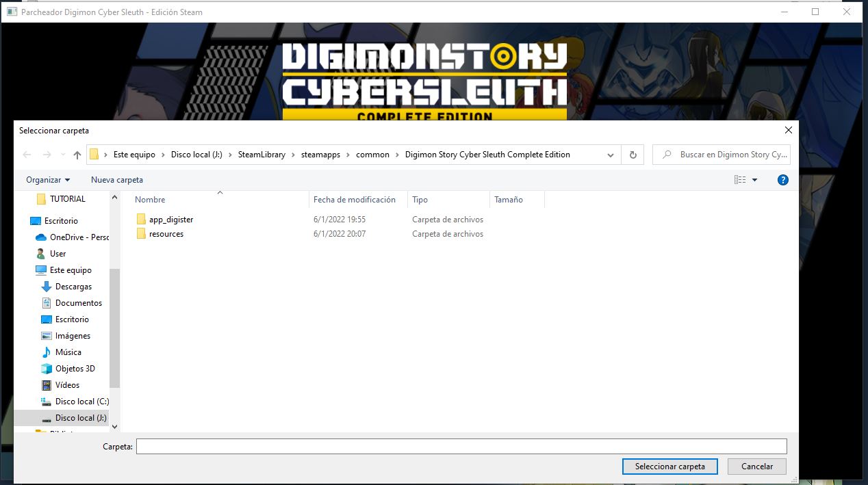Open Disco local (C:) in the sidebar
The width and height of the screenshot is (868, 485).
82,402
